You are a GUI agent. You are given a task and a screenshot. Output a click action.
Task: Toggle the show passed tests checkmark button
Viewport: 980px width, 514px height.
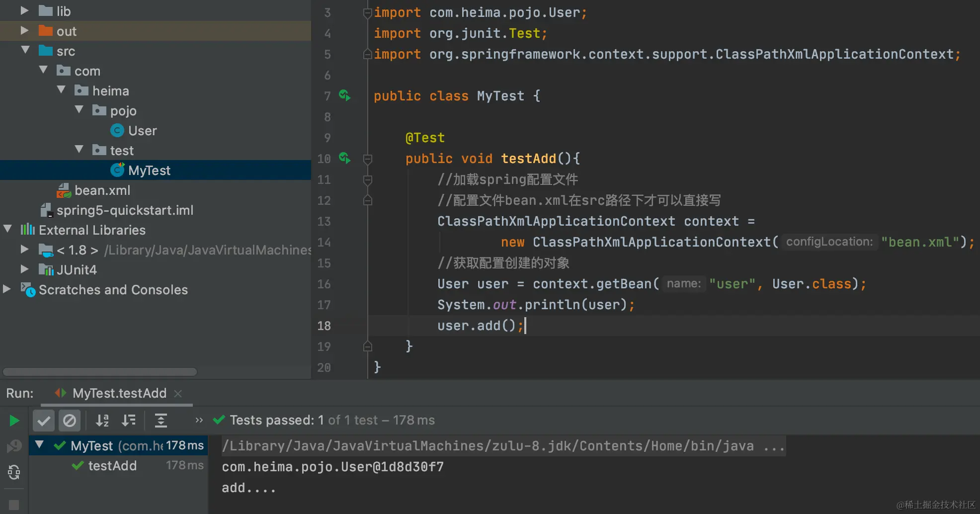click(44, 421)
